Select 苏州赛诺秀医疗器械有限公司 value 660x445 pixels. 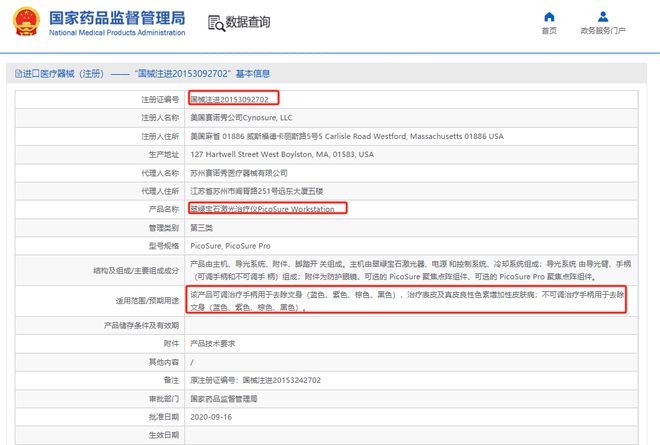239,173
